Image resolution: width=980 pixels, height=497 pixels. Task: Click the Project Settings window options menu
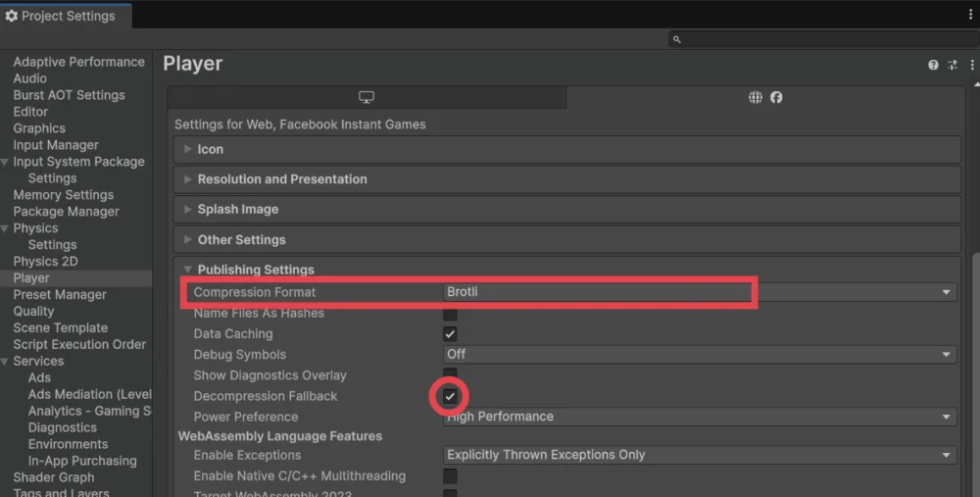970,15
